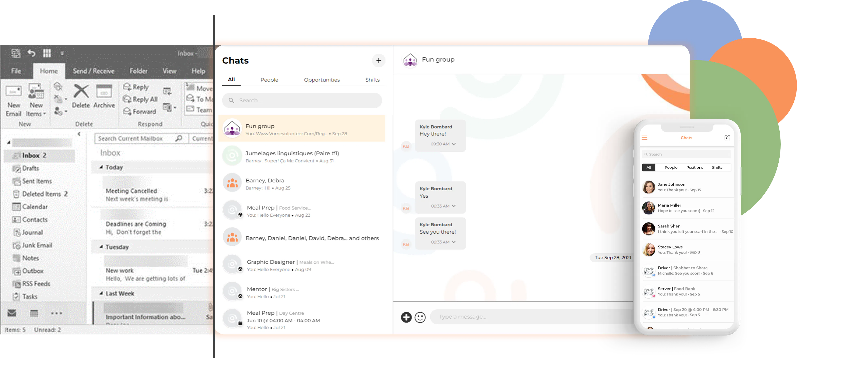
Task: Switch to Opportunities tab in Chats
Action: 321,79
